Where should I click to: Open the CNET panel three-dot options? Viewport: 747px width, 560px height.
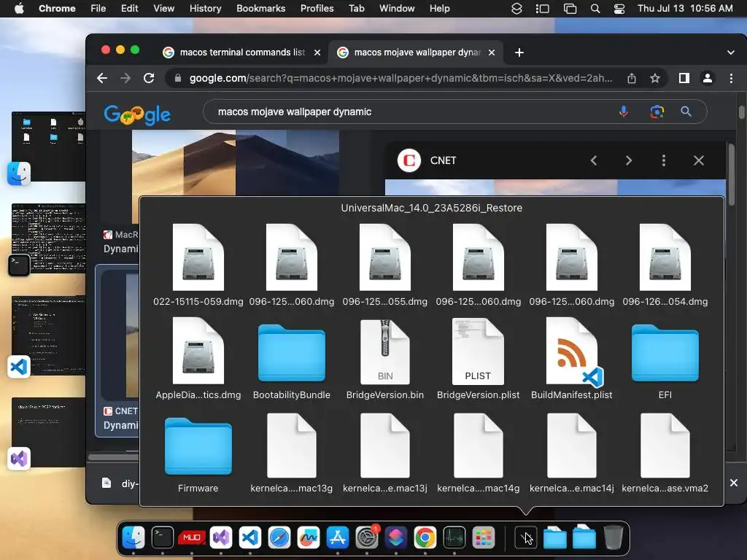coord(664,160)
